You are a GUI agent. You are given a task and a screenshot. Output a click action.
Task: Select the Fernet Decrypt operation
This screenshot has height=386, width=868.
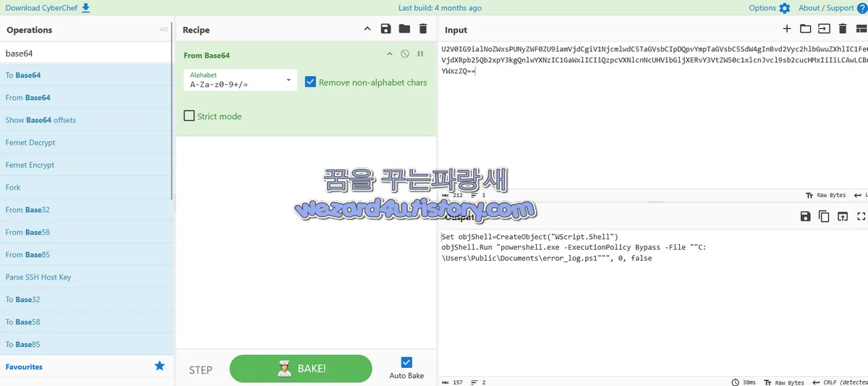(87, 143)
